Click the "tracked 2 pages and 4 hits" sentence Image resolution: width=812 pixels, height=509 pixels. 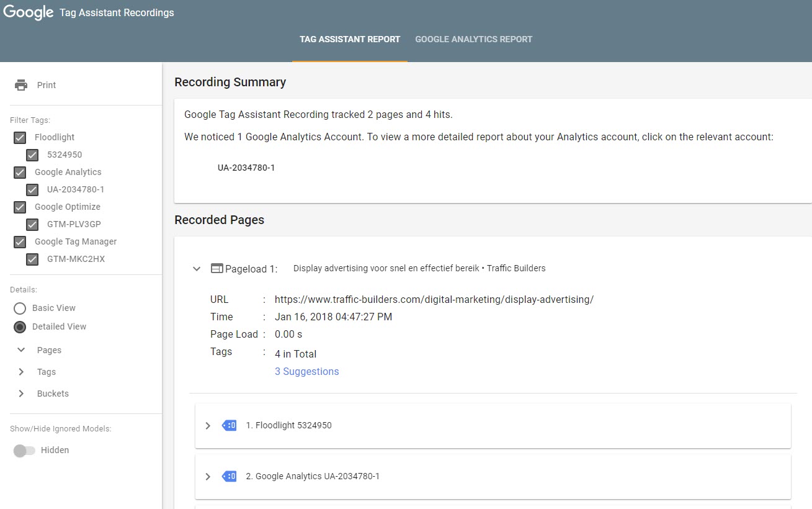click(x=318, y=114)
